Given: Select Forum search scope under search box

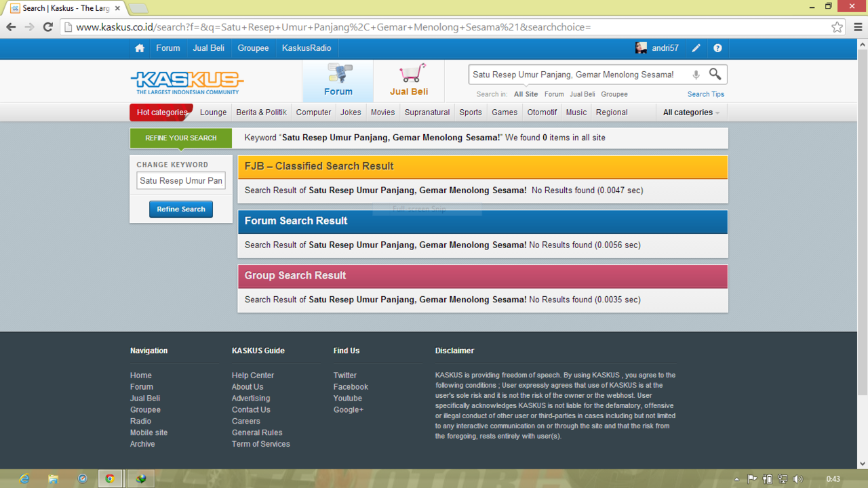Looking at the screenshot, I should click(554, 94).
